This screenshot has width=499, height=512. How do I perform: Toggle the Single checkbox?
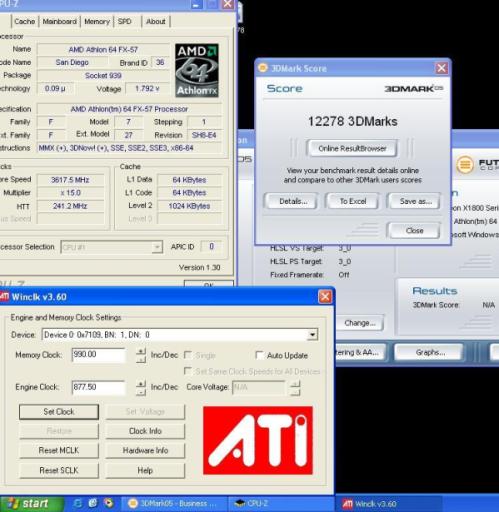[188, 355]
